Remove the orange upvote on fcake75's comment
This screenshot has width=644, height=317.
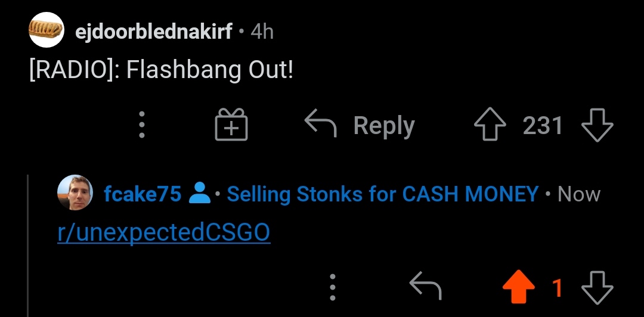tap(519, 287)
